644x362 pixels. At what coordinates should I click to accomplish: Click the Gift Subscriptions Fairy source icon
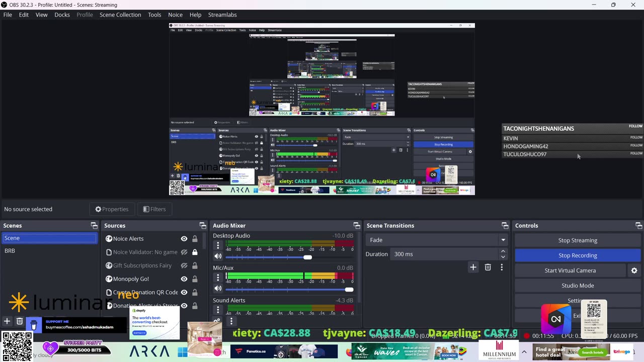(x=109, y=265)
